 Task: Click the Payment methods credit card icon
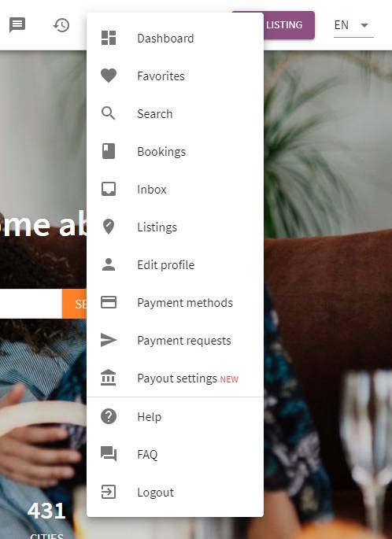pos(109,302)
